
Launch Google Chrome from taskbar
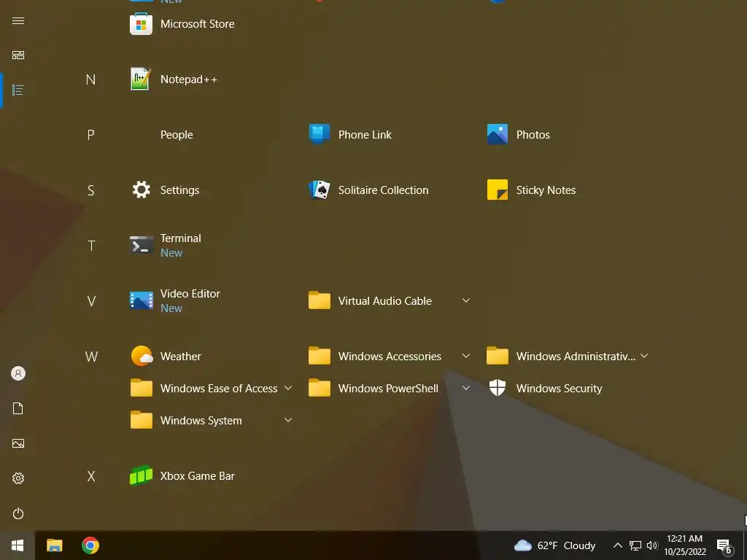tap(90, 545)
